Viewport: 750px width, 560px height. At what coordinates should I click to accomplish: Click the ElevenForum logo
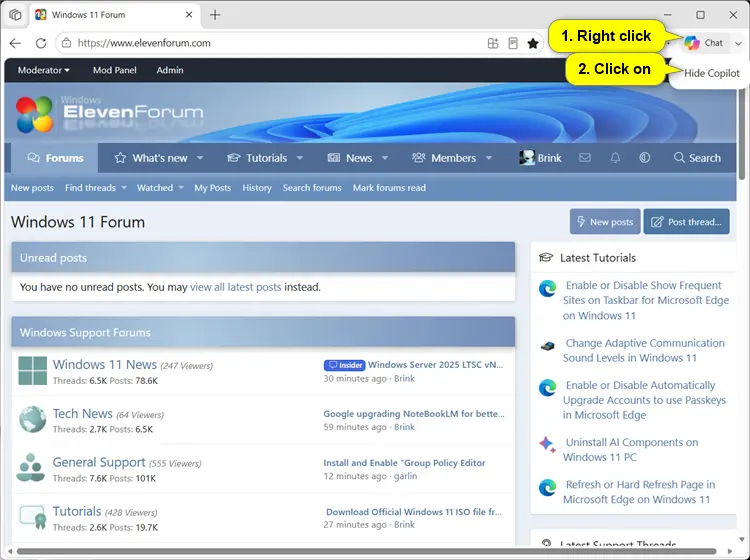point(110,113)
